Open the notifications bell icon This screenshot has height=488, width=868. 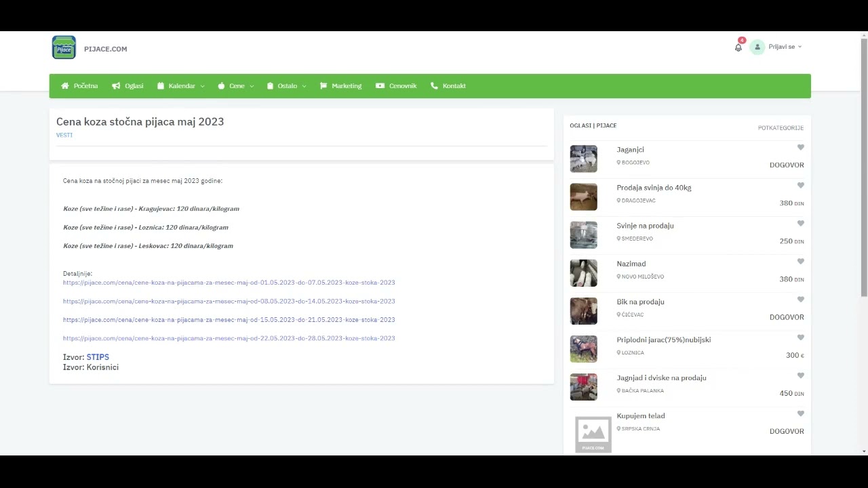click(738, 47)
